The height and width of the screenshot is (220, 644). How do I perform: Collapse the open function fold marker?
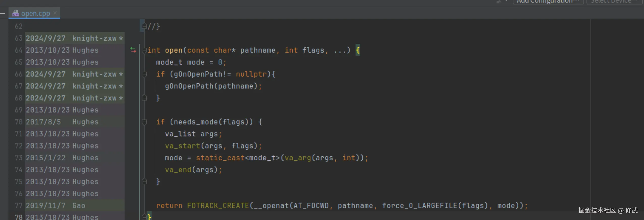click(x=144, y=50)
